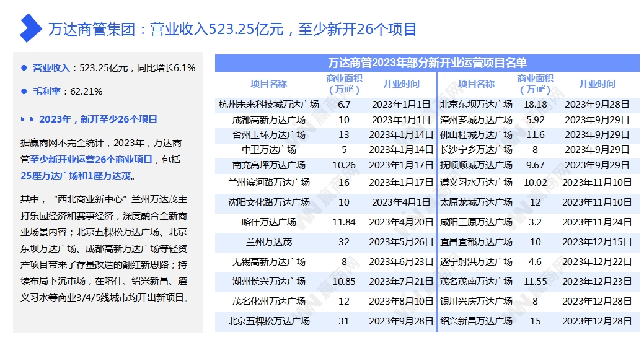Click the 毛利率：62.21% bullet
The image size is (644, 343).
pyautogui.click(x=68, y=92)
